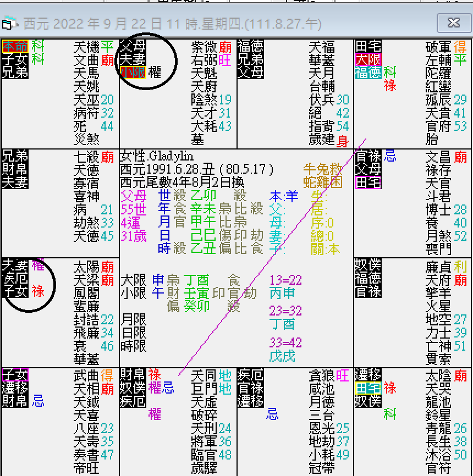The image size is (473, 476).
Task: Click the 田宅 marker in the 官祿 palace
Action: pos(368,181)
